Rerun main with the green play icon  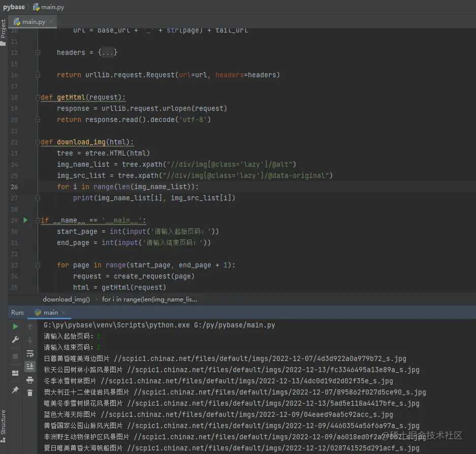[x=15, y=327]
